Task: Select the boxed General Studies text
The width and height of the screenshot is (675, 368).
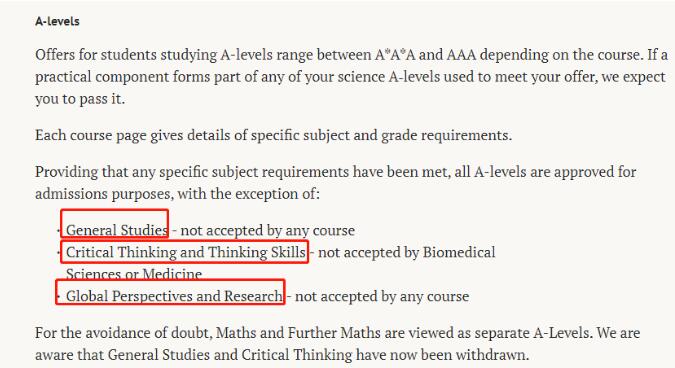Action: point(117,230)
